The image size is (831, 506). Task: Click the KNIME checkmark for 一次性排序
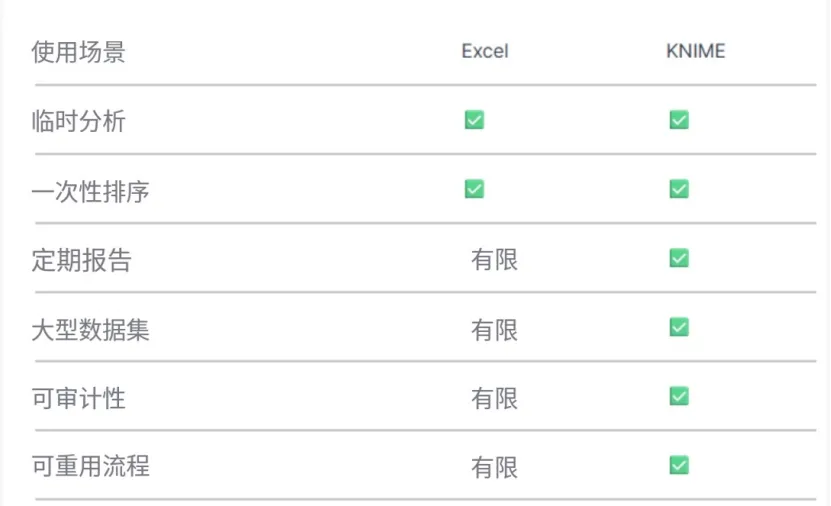pos(679,189)
